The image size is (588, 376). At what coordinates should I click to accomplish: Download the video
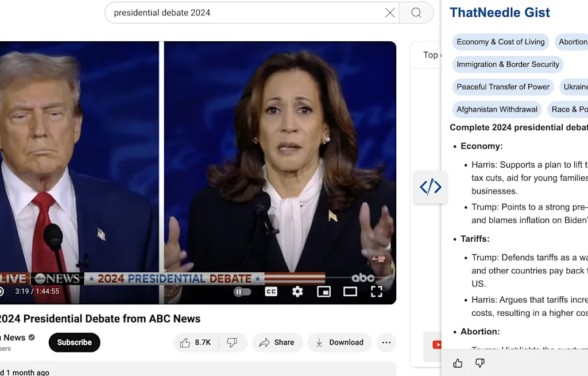coord(340,342)
